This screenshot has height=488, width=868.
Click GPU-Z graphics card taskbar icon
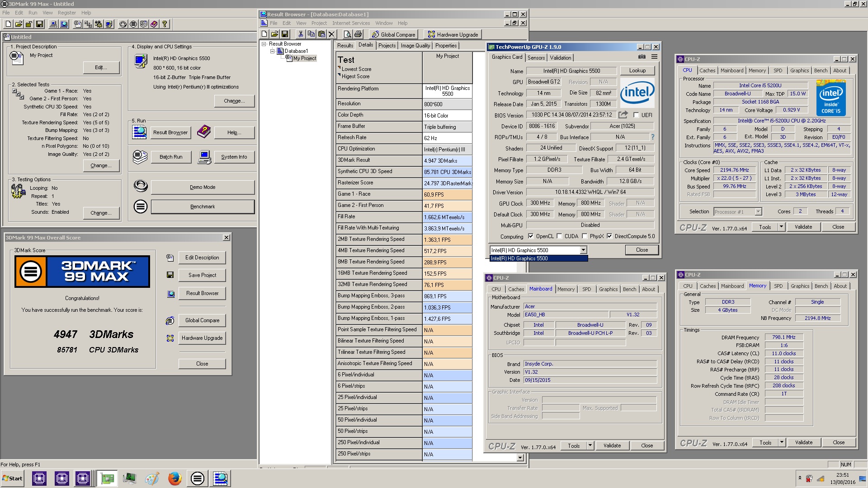[107, 479]
